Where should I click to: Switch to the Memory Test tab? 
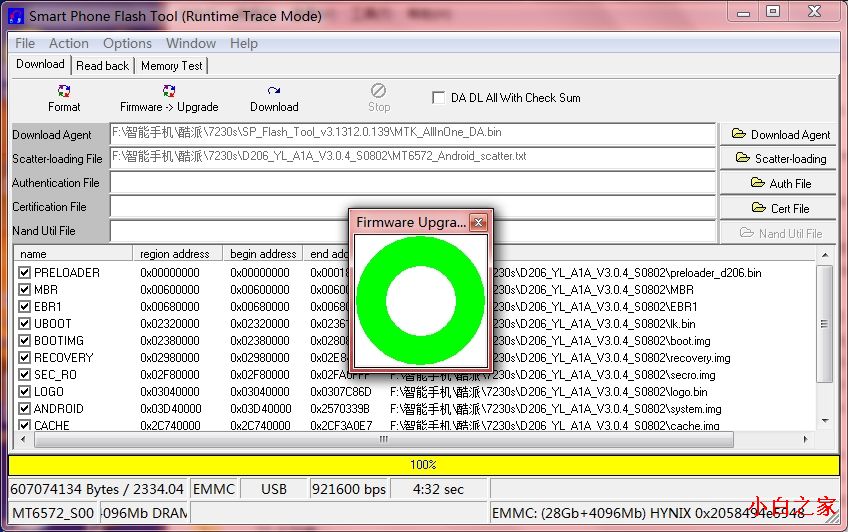point(171,66)
